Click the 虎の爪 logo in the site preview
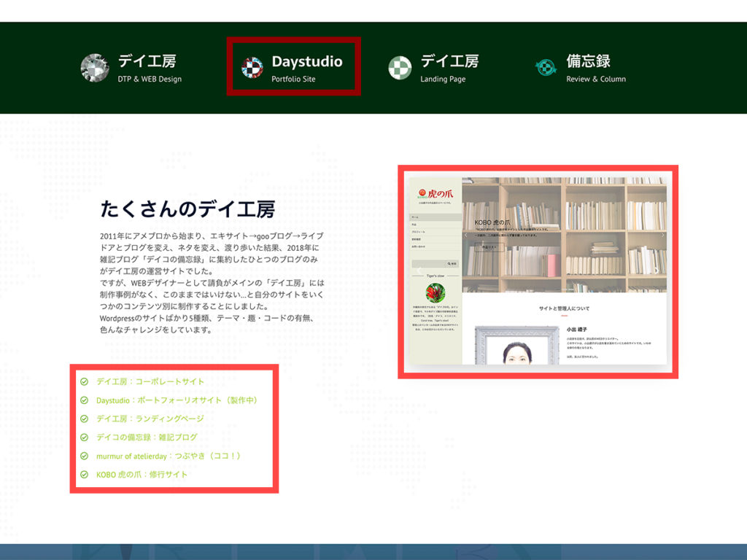 click(436, 193)
